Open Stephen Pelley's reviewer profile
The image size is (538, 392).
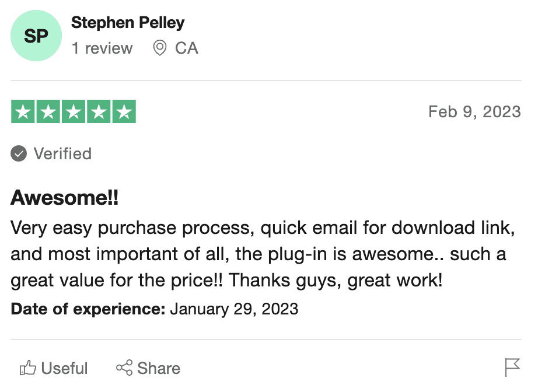(x=128, y=23)
